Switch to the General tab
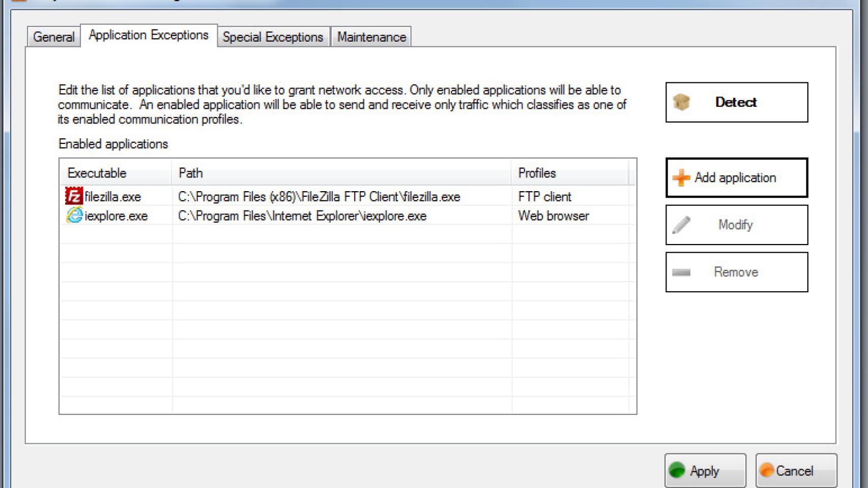This screenshot has width=868, height=488. [53, 37]
